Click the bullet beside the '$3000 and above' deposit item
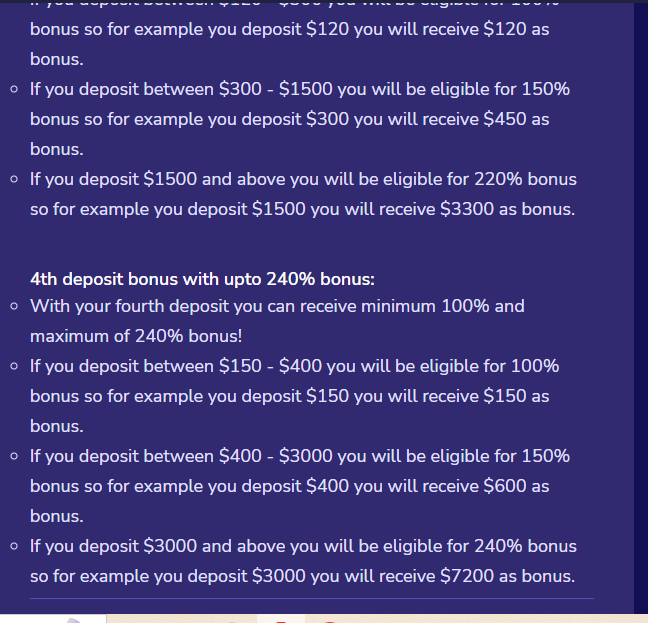Viewport: 648px width, 623px height. [x=14, y=546]
